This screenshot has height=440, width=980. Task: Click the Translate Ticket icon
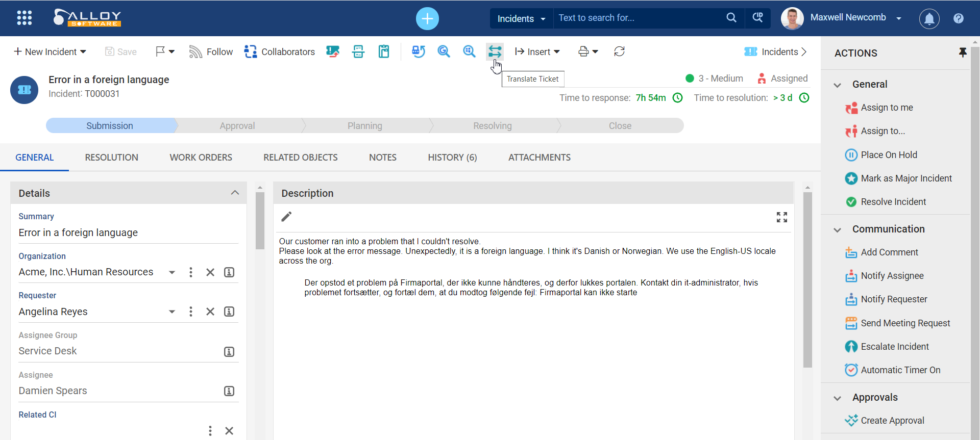[x=495, y=51]
